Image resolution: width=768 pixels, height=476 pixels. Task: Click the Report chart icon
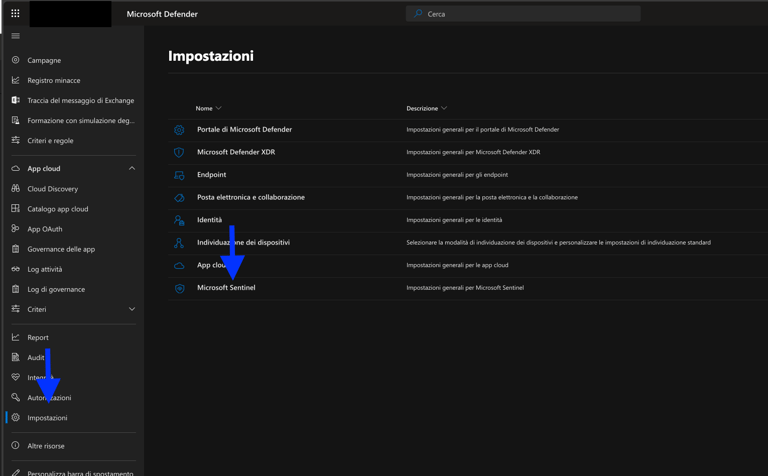[x=16, y=337]
